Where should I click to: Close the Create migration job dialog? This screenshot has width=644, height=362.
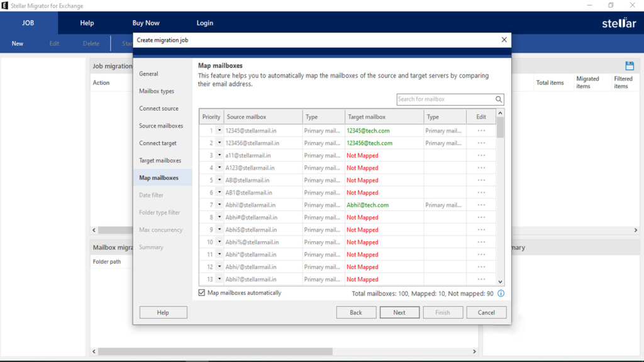click(x=504, y=40)
